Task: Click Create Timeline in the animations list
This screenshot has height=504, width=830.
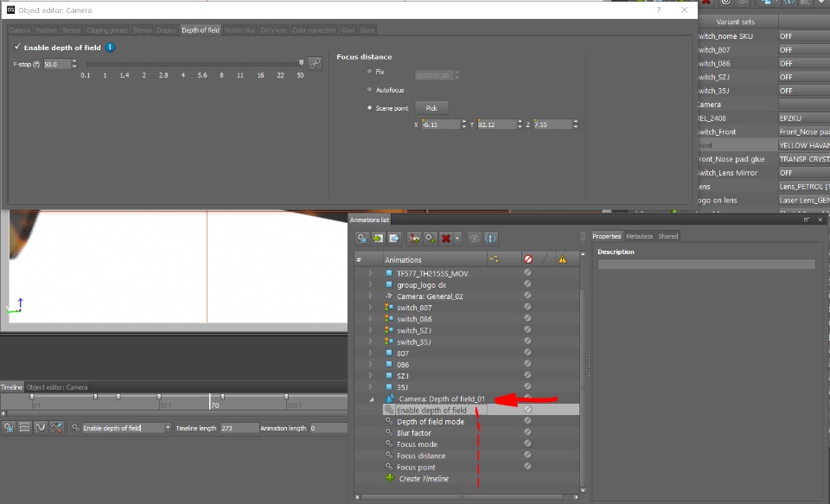Action: coord(423,479)
